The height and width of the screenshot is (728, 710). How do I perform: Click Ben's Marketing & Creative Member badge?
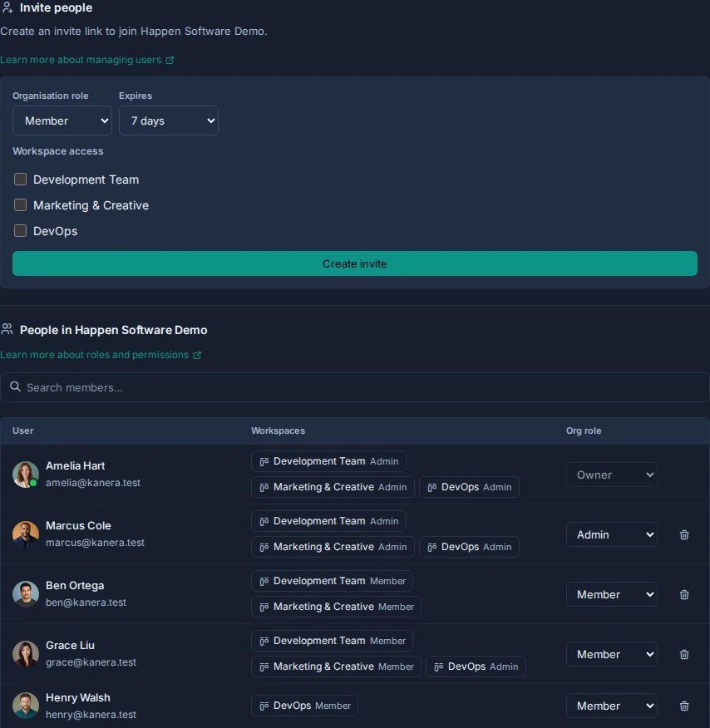(336, 607)
